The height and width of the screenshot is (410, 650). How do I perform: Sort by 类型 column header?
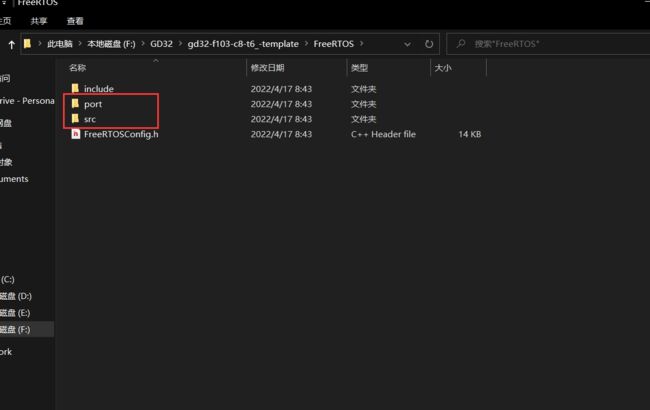click(359, 68)
